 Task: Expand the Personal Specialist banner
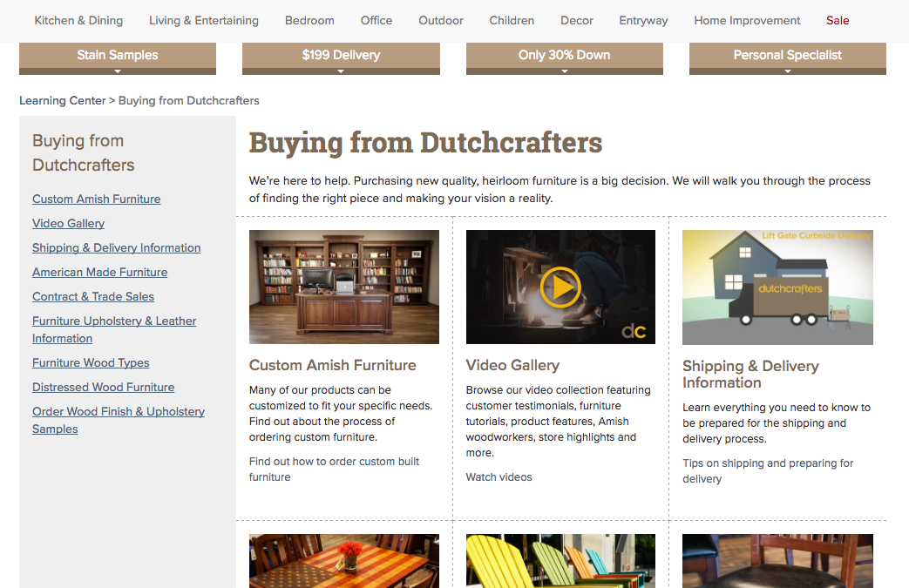pyautogui.click(x=787, y=58)
